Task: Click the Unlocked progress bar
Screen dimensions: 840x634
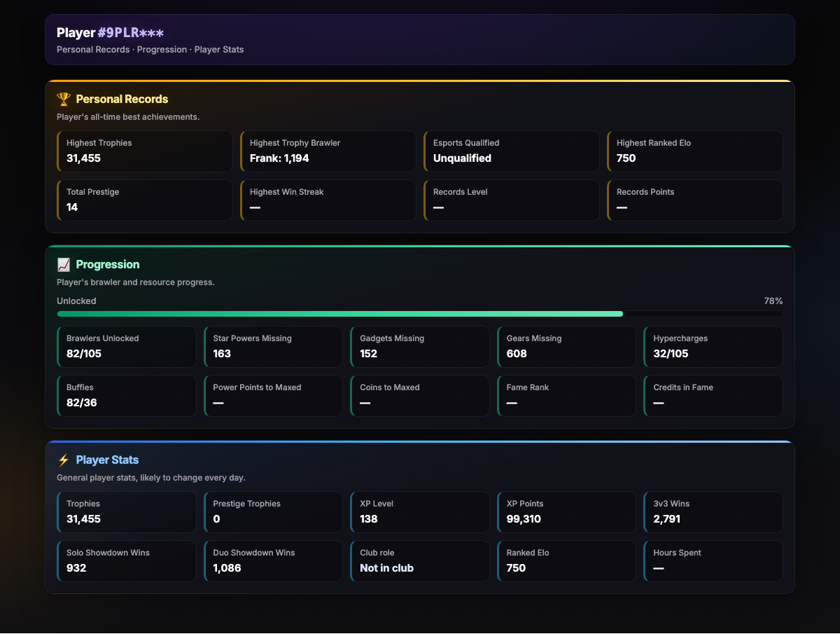Action: click(x=420, y=314)
